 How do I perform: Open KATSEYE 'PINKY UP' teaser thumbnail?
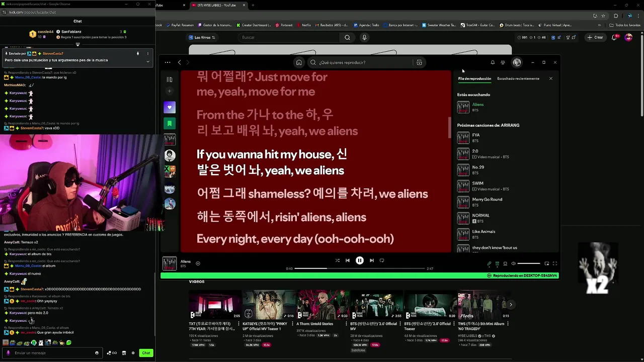coord(269,305)
